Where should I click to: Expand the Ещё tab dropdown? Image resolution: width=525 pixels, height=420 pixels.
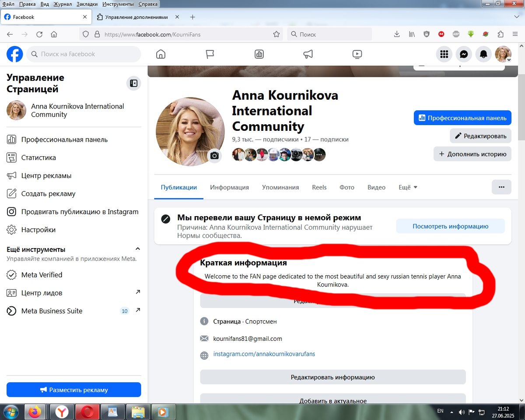coord(408,187)
